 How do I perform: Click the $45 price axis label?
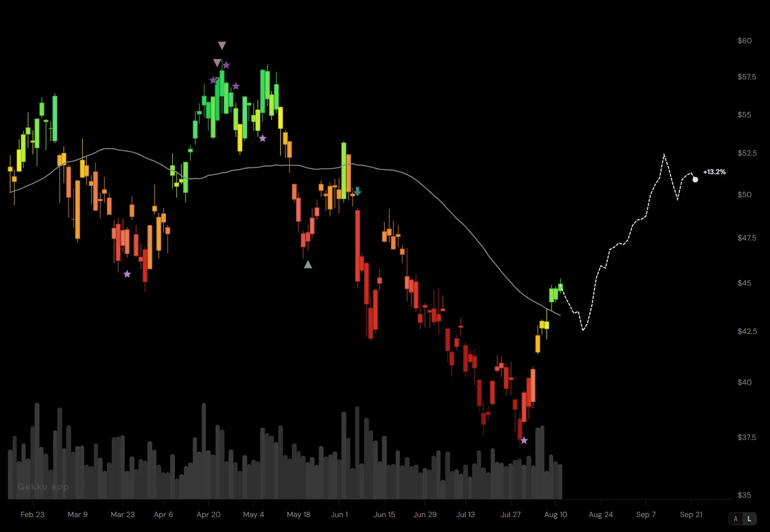pos(745,283)
